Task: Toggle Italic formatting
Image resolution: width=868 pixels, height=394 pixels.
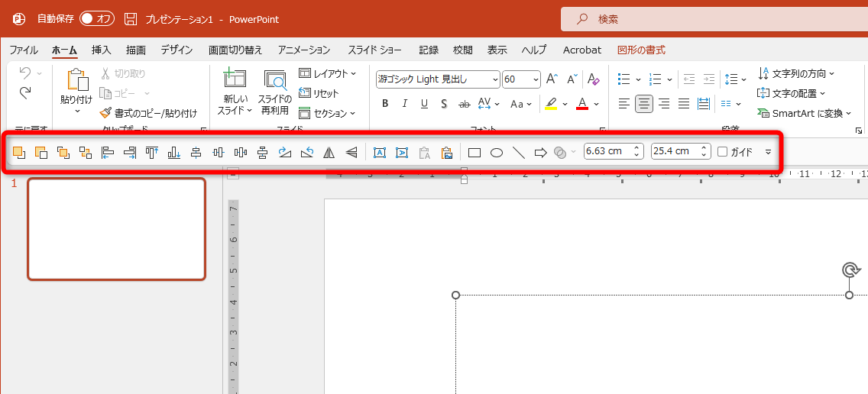Action: 405,104
